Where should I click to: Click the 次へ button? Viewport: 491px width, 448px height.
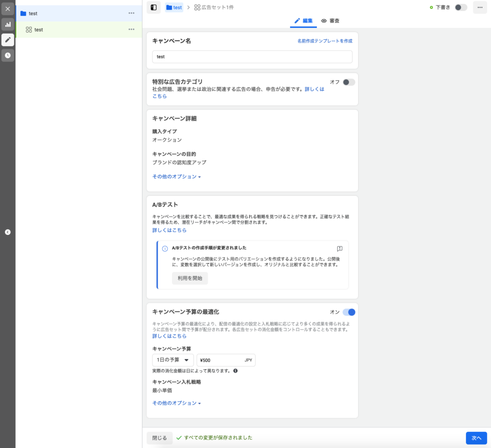click(x=476, y=438)
